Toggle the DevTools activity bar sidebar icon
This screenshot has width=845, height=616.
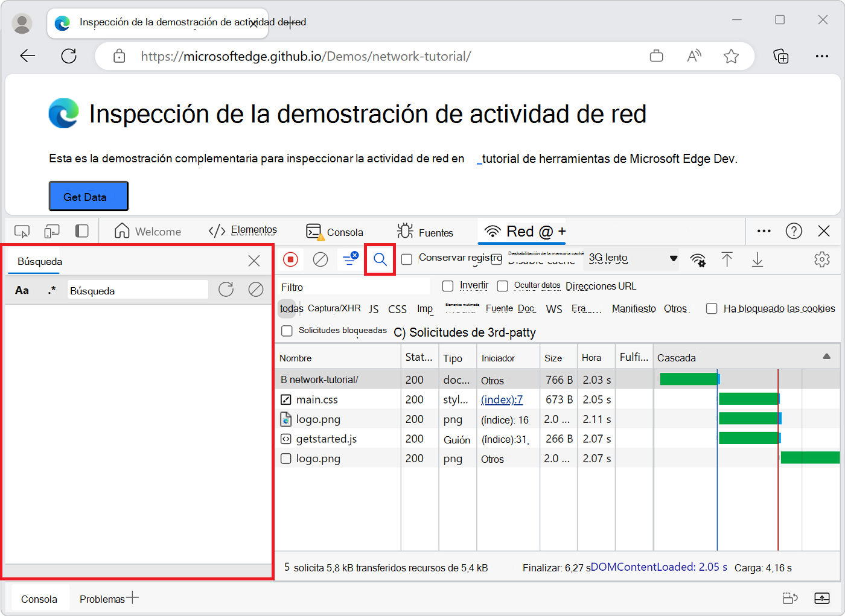pos(82,231)
